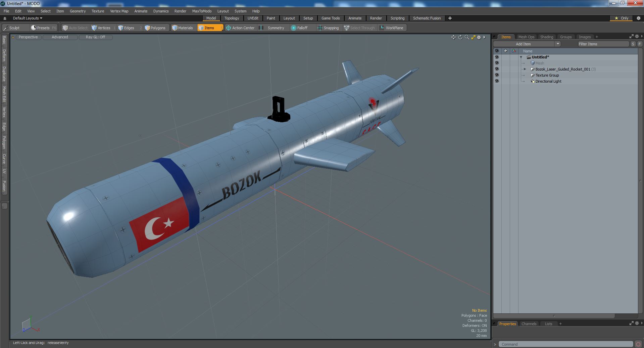Click the Directional Light item icon

(x=532, y=81)
